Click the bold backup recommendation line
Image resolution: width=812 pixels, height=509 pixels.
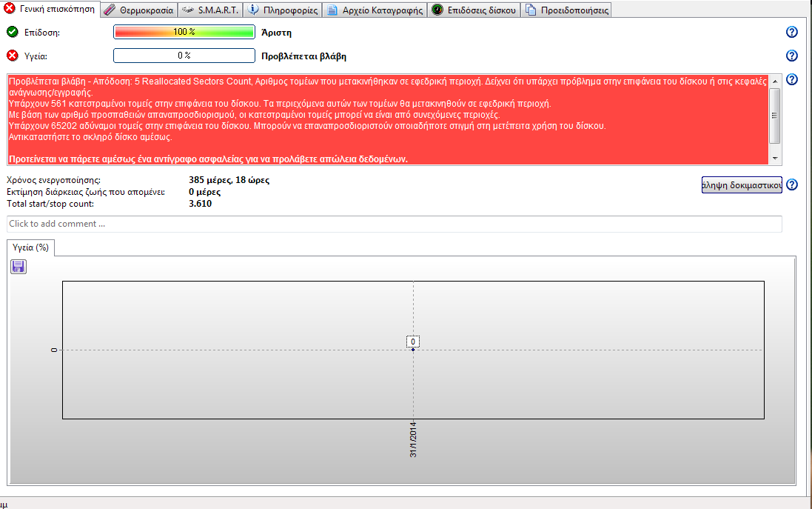click(x=208, y=159)
